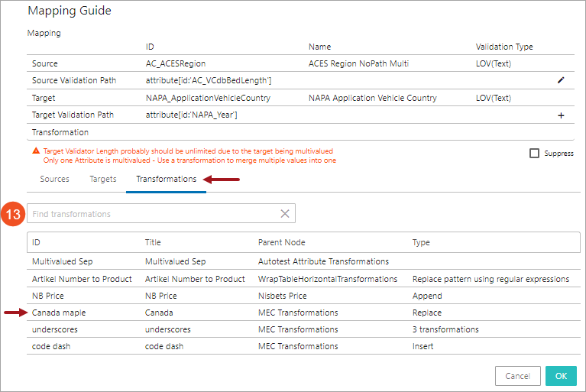Sort by the Parent Node column header
Image resolution: width=586 pixels, height=392 pixels.
pyautogui.click(x=282, y=242)
